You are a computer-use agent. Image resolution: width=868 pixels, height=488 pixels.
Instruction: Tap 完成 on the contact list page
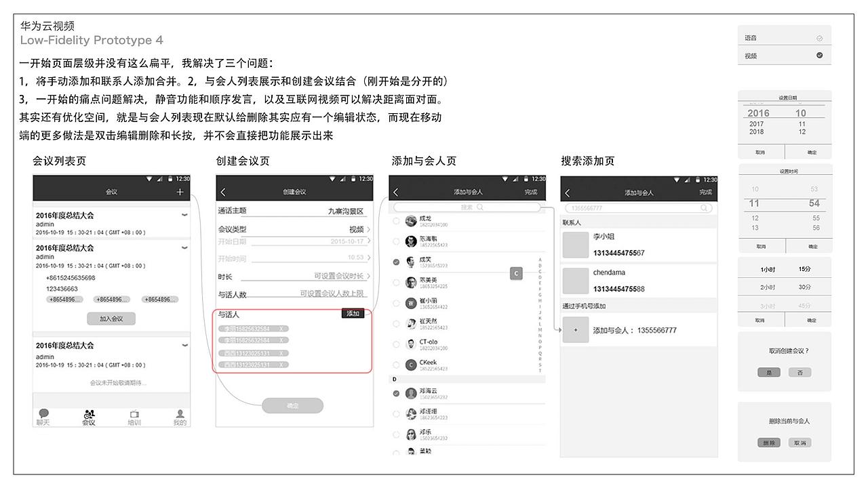[531, 192]
